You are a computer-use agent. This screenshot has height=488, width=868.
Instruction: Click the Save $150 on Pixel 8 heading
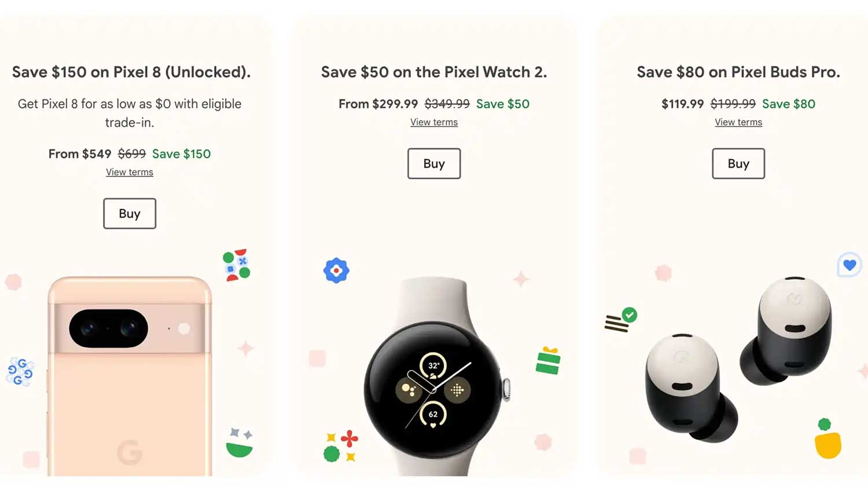[x=131, y=72]
